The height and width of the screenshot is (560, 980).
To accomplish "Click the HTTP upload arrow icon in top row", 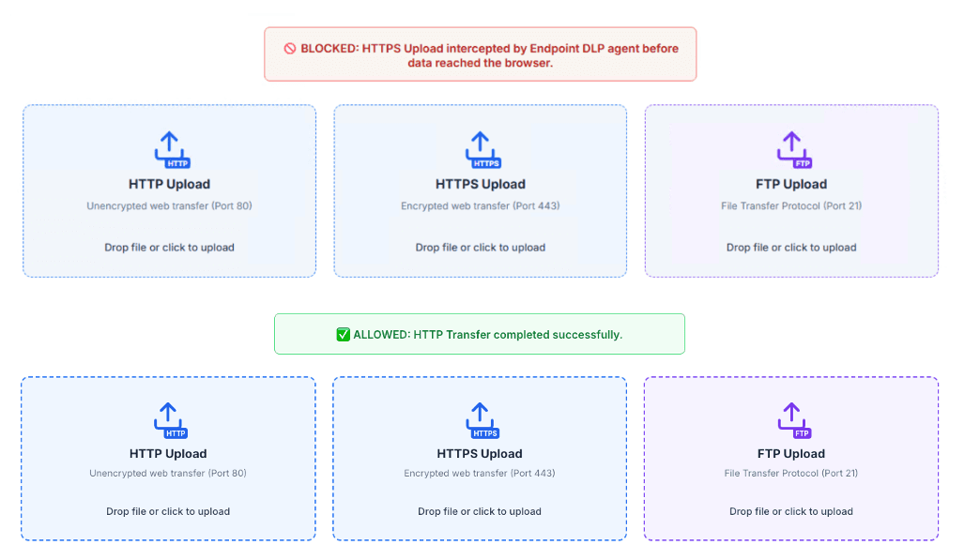I will point(170,148).
